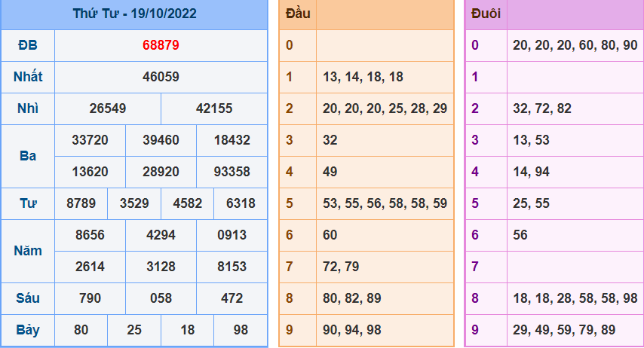Image resolution: width=644 pixels, height=348 pixels.
Task: Click the Sáu row label
Action: tap(28, 298)
